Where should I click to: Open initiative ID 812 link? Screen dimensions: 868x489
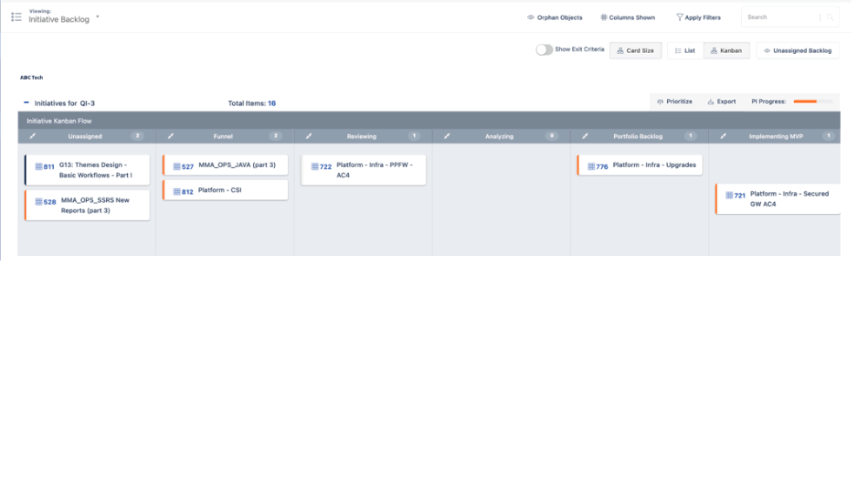(x=188, y=192)
